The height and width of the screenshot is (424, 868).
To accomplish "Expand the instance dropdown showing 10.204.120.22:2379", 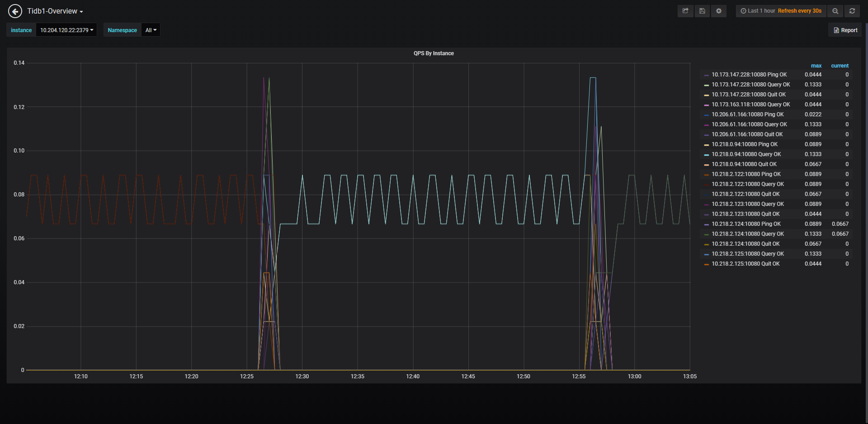I will pos(66,30).
